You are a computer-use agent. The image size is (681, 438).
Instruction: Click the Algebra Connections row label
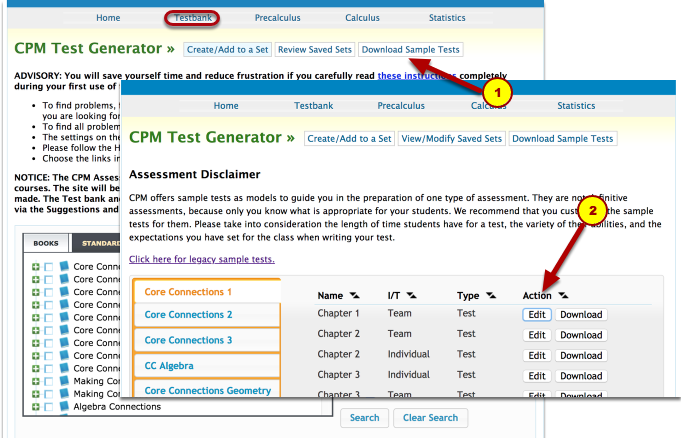pyautogui.click(x=117, y=407)
